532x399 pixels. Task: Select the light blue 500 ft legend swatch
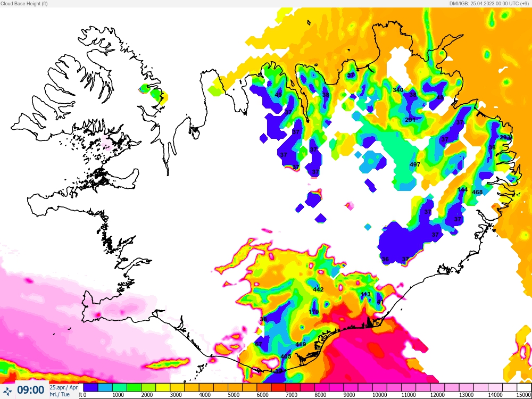pos(105,387)
